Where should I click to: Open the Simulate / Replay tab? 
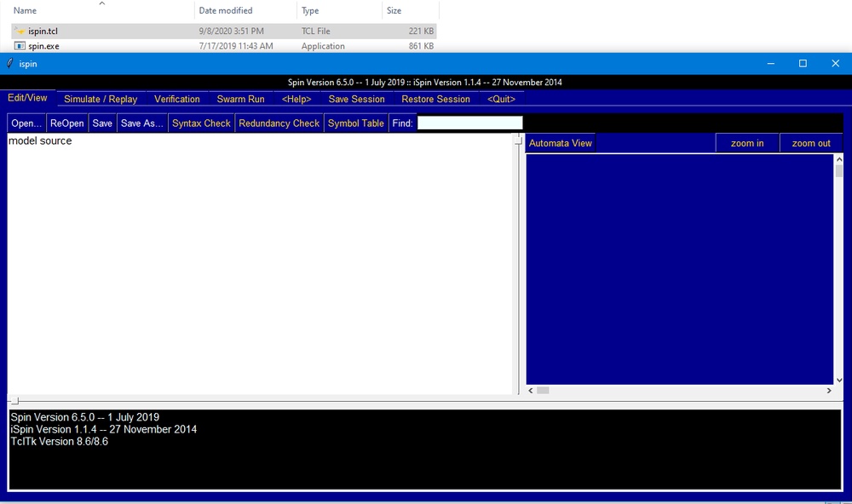tap(101, 99)
